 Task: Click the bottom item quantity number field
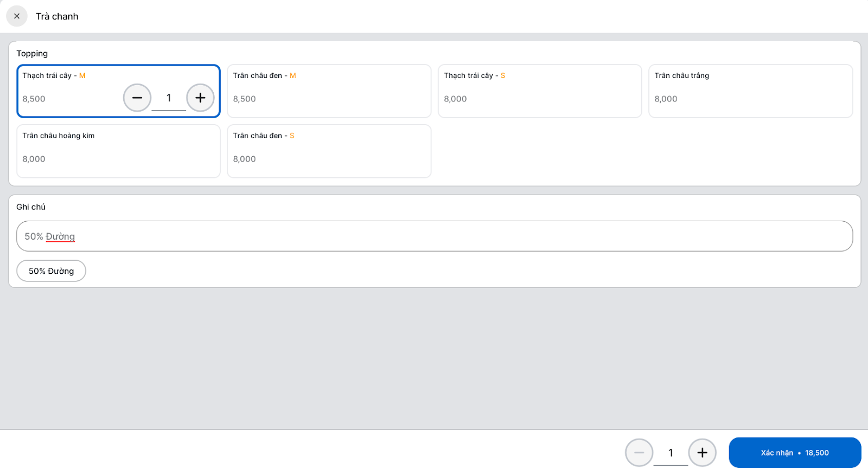click(x=671, y=453)
